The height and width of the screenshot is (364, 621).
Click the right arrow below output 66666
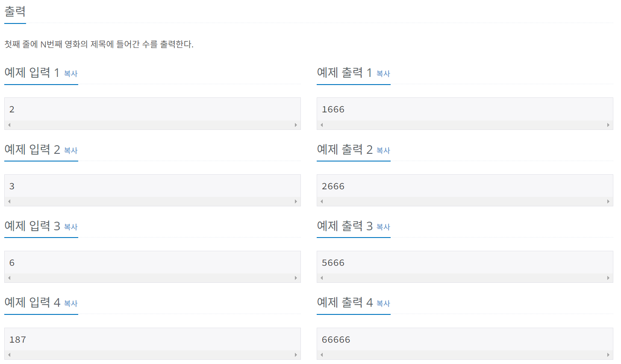click(609, 355)
